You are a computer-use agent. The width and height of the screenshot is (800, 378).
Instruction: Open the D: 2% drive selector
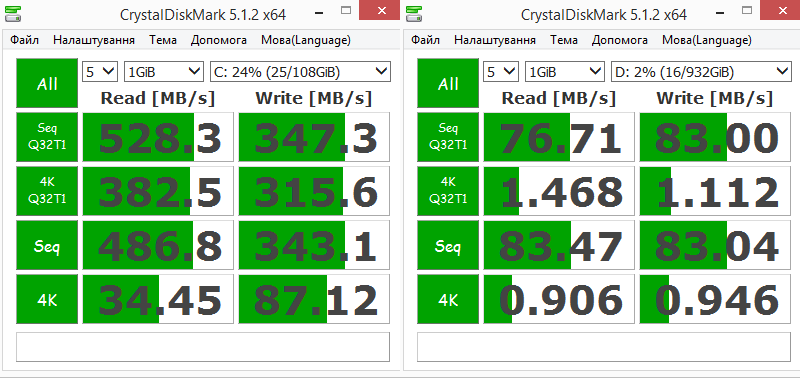701,72
